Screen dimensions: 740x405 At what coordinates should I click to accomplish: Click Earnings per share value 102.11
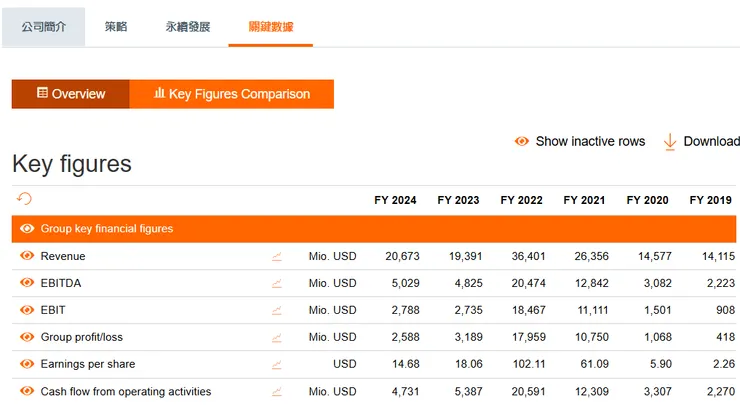529,364
